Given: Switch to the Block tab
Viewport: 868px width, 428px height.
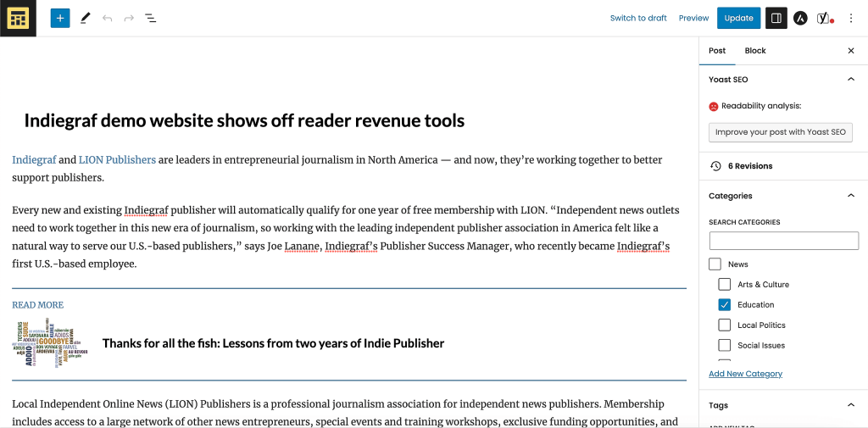Looking at the screenshot, I should tap(755, 51).
